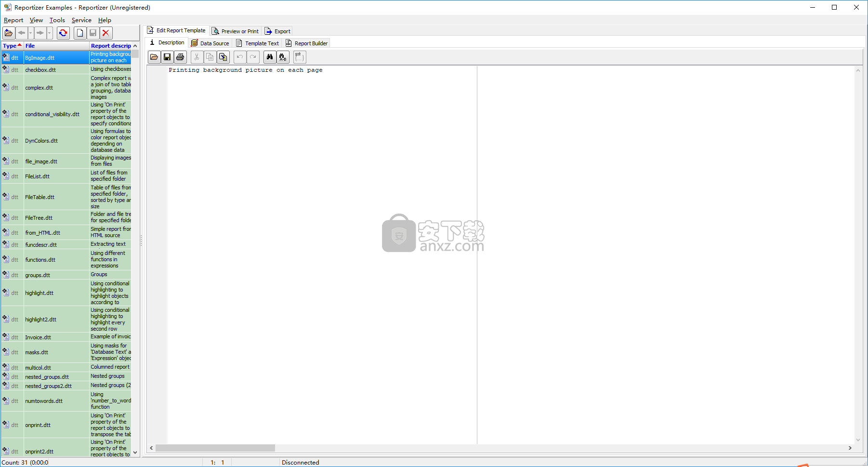868x467 pixels.
Task: Click the save report icon in the left toolbar
Action: [x=93, y=33]
